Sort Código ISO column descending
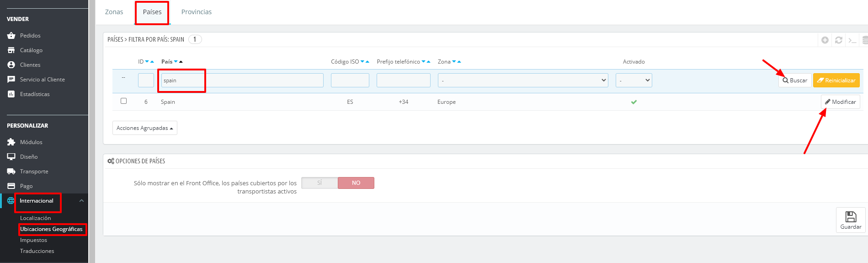The width and height of the screenshot is (868, 263). point(362,62)
